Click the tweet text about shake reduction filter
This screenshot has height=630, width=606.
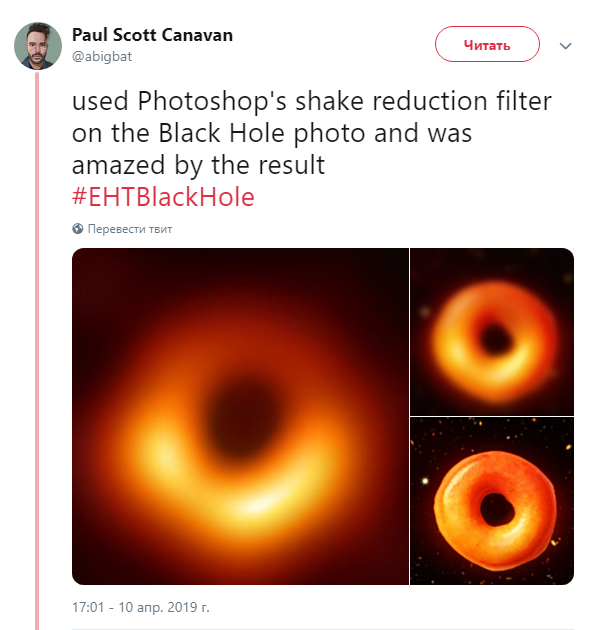[311, 133]
